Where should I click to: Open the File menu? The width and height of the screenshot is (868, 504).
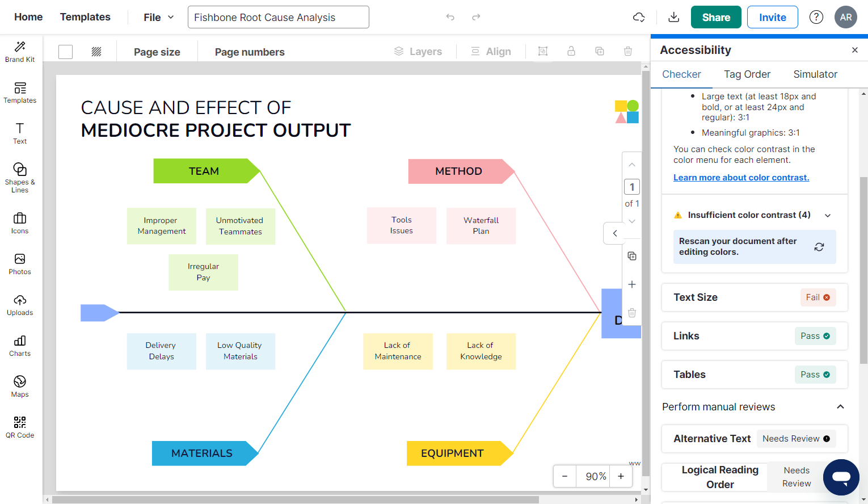(152, 17)
